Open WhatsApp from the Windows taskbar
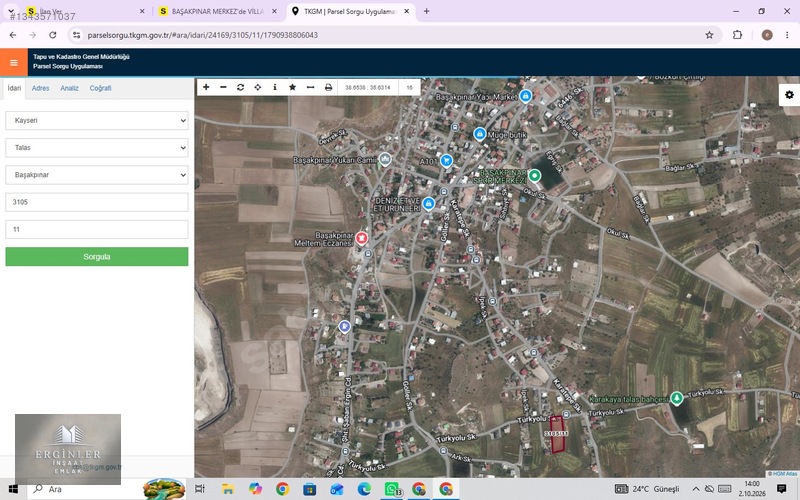800x500 pixels. pyautogui.click(x=391, y=489)
